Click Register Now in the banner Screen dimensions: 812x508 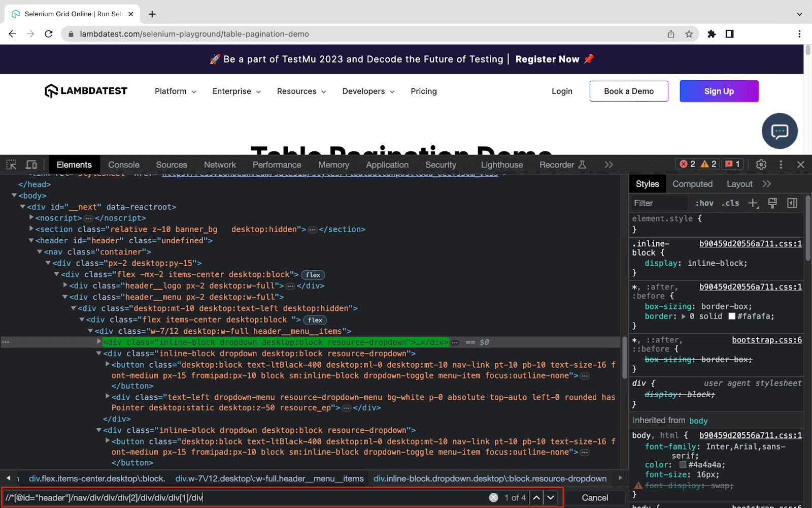coord(547,59)
